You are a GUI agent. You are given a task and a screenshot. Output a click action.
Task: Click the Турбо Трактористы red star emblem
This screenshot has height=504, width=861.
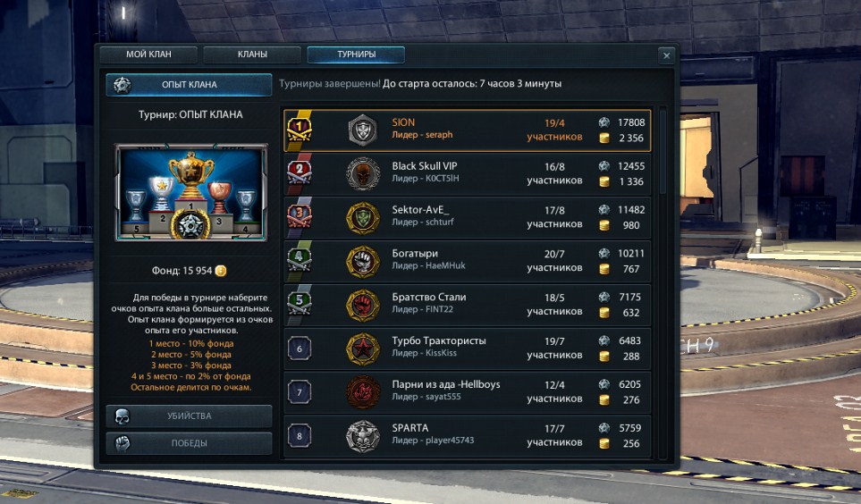pos(362,349)
